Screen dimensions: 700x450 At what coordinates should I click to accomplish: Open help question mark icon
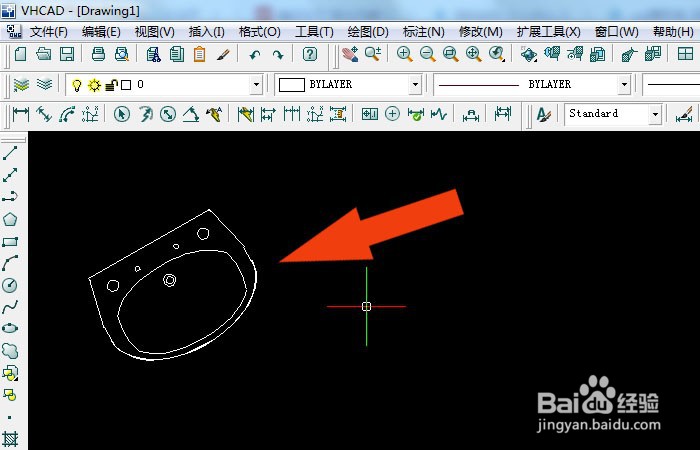[310, 54]
